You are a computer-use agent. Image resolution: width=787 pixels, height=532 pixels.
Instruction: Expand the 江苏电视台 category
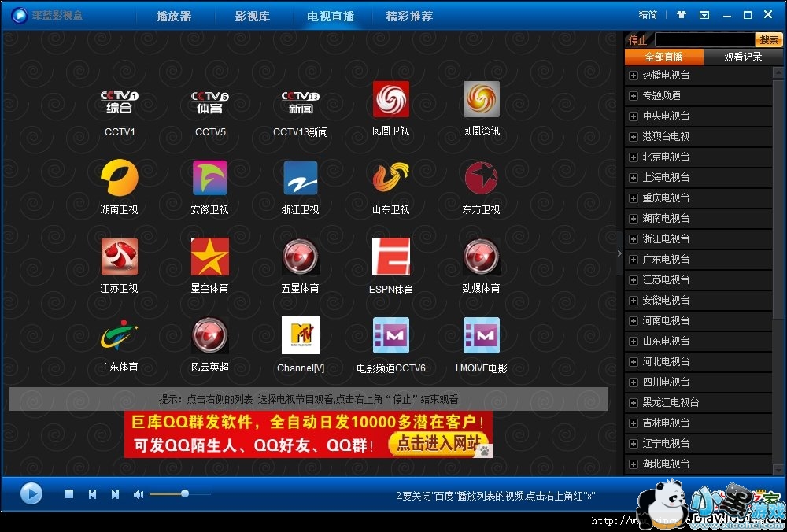[634, 280]
